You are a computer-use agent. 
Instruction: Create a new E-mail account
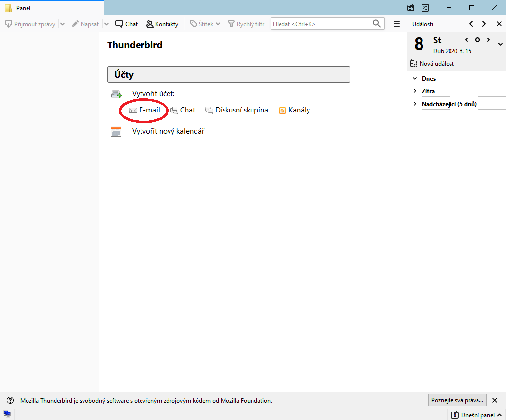pos(144,110)
